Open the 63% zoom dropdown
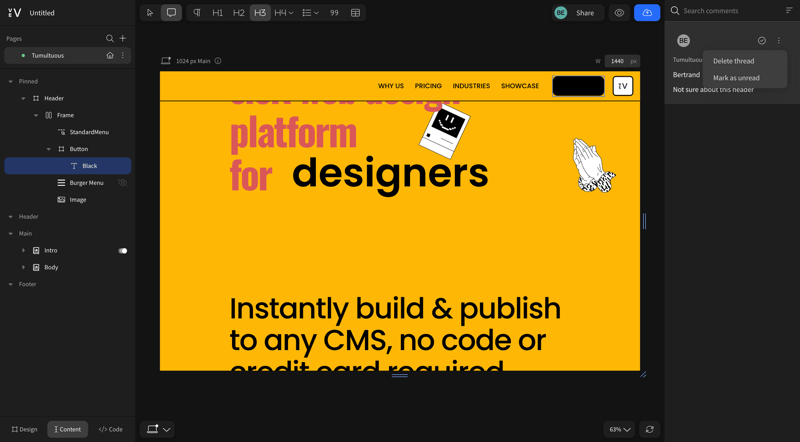Viewport: 800px width, 442px height. (x=619, y=429)
